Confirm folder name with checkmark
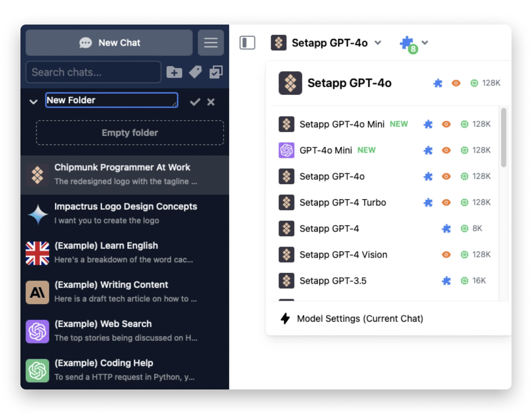This screenshot has height=414, width=532. point(195,102)
